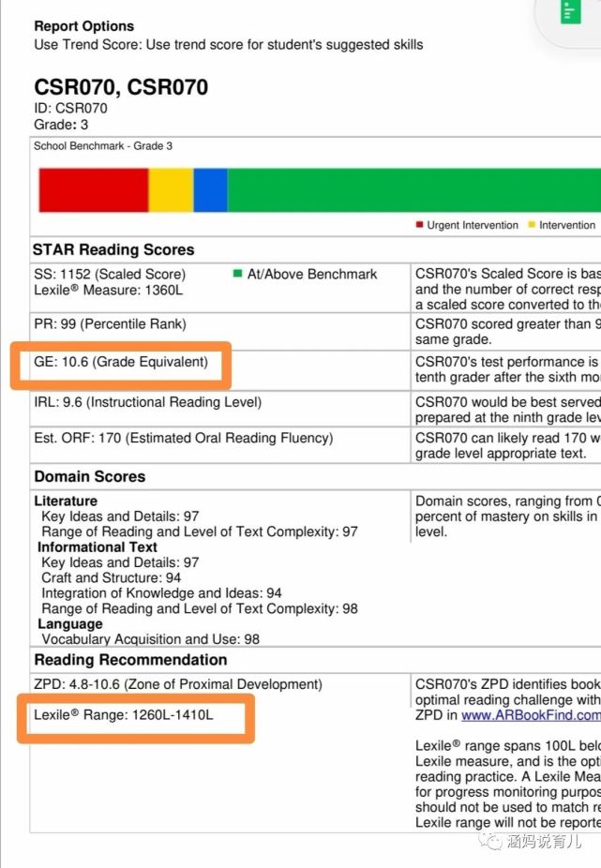
Task: Select 'ZPD: 4.8-10.6' zone text
Action: [178, 685]
